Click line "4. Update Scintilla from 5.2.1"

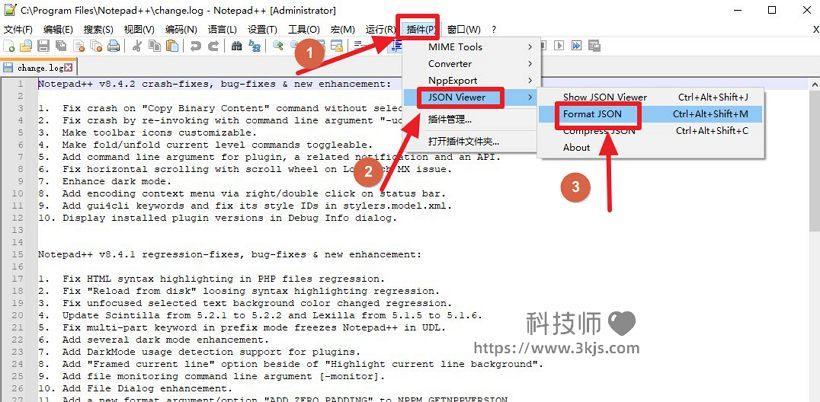260,315
